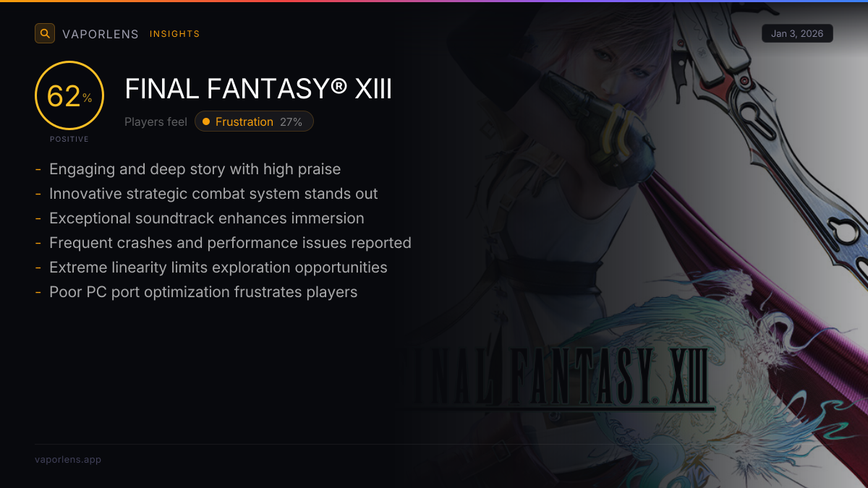Image resolution: width=868 pixels, height=488 pixels.
Task: Click the 27% value in the pill
Action: tap(291, 122)
